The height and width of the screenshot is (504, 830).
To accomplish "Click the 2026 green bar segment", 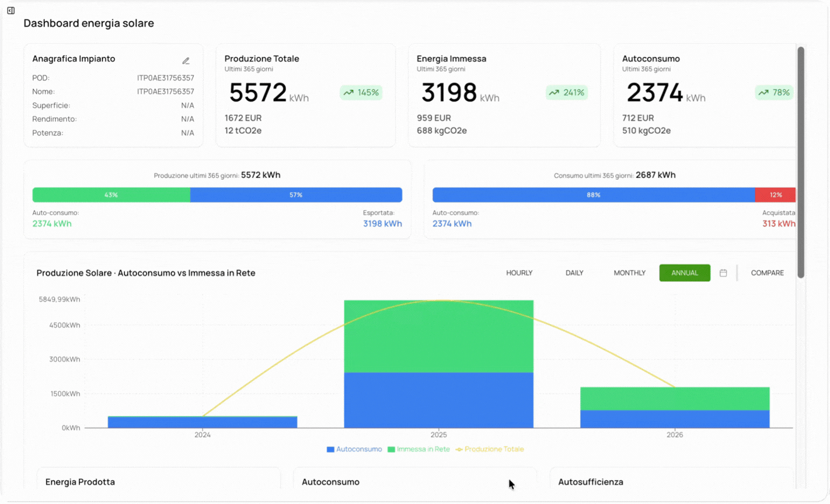I will (x=675, y=399).
